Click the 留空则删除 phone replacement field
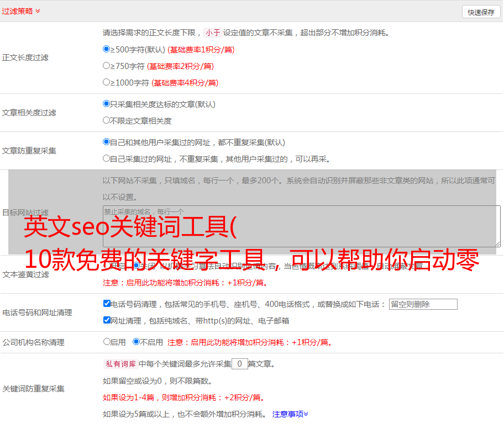 click(x=423, y=304)
